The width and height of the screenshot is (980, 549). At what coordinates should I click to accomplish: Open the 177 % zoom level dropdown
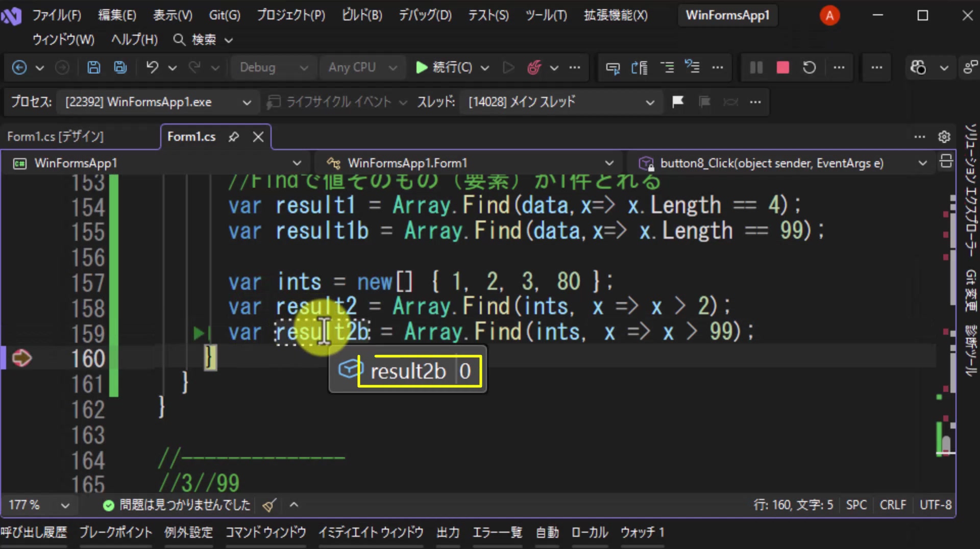pyautogui.click(x=38, y=505)
